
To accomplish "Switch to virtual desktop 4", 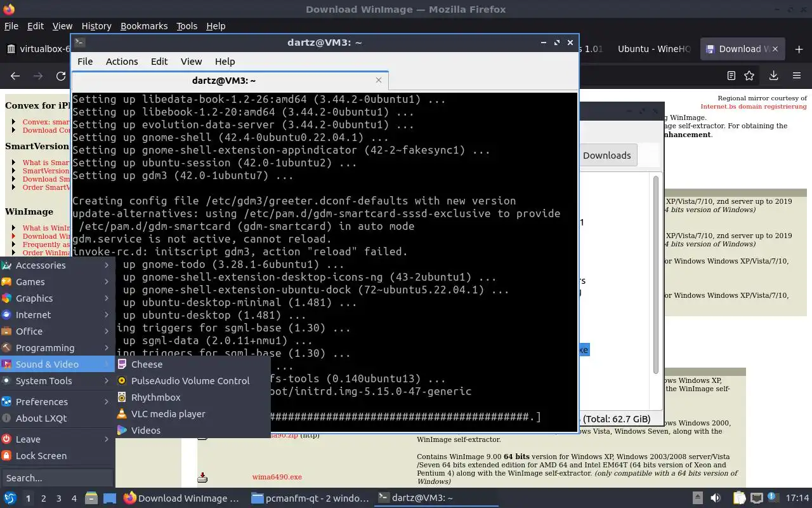I will tap(74, 498).
